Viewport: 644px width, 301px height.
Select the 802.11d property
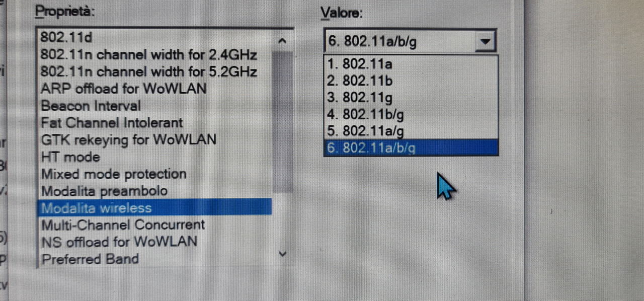pos(155,38)
